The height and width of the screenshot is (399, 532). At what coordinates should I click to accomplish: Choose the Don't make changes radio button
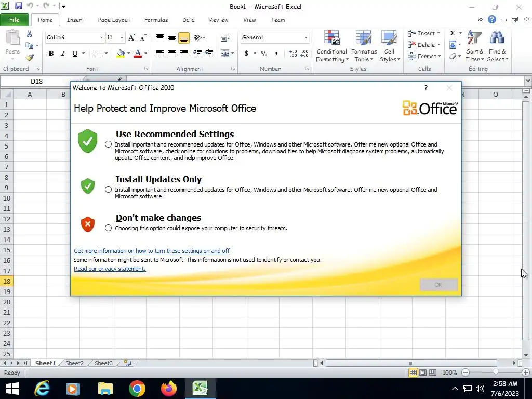point(108,228)
